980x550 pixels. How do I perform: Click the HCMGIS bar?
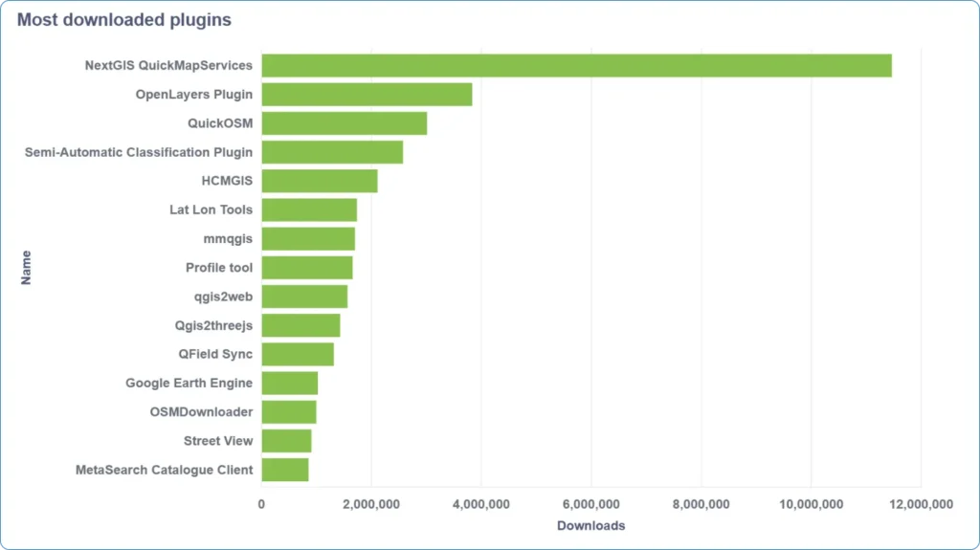click(x=320, y=181)
